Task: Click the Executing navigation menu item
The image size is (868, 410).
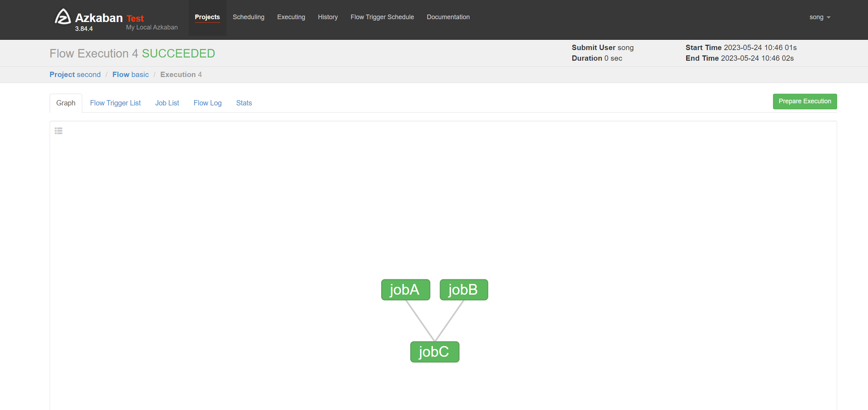Action: pos(291,17)
